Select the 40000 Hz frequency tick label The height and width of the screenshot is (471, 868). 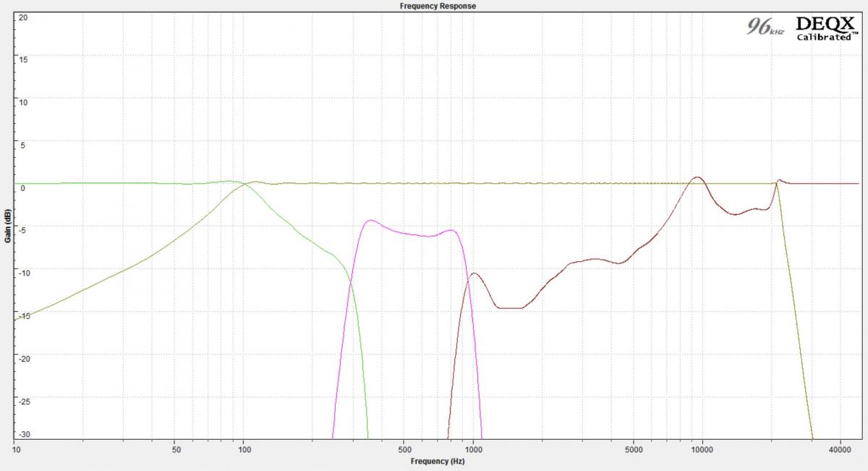[840, 449]
